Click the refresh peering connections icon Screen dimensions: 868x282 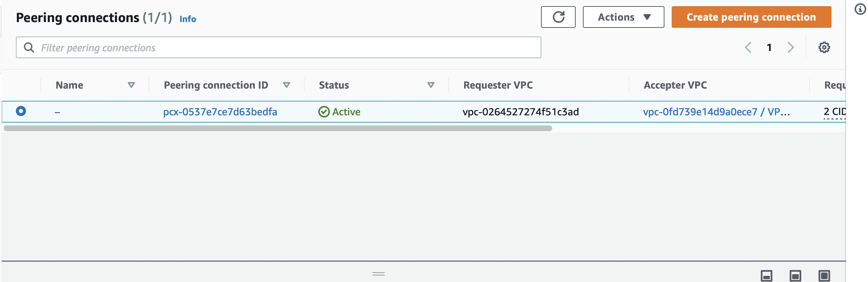point(558,17)
